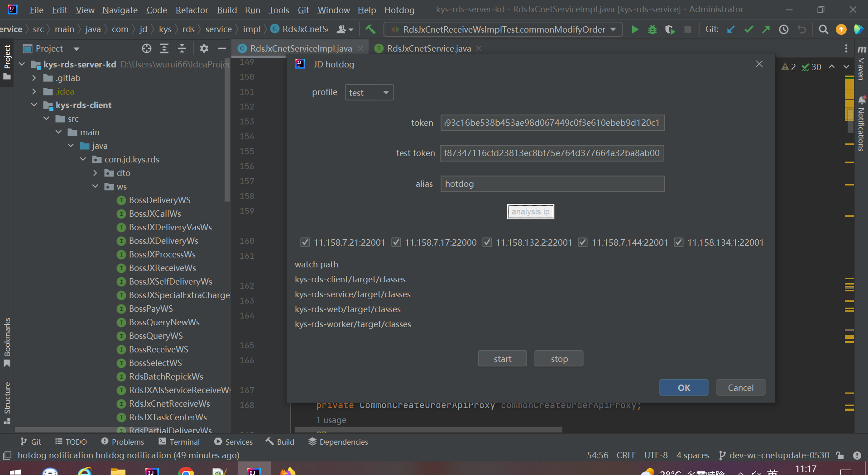Open Git history clock icon
Image resolution: width=868 pixels, height=475 pixels.
click(x=784, y=29)
